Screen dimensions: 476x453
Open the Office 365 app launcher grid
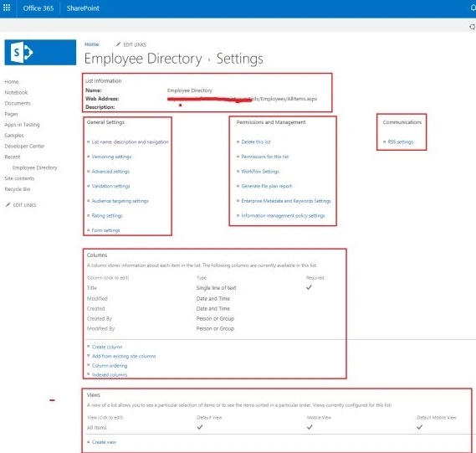click(7, 8)
